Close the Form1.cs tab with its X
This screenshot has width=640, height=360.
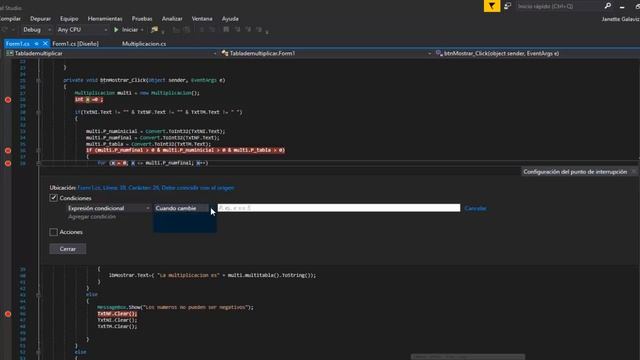point(45,43)
